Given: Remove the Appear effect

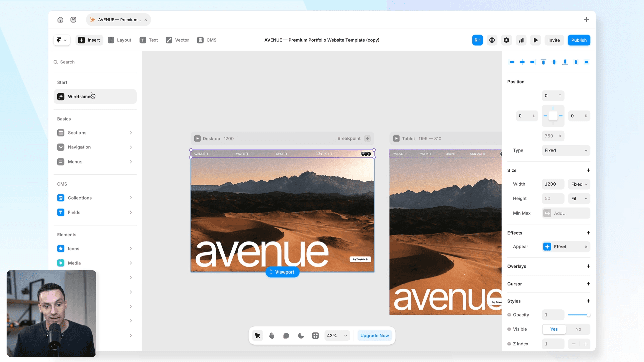Looking at the screenshot, I should point(586,247).
